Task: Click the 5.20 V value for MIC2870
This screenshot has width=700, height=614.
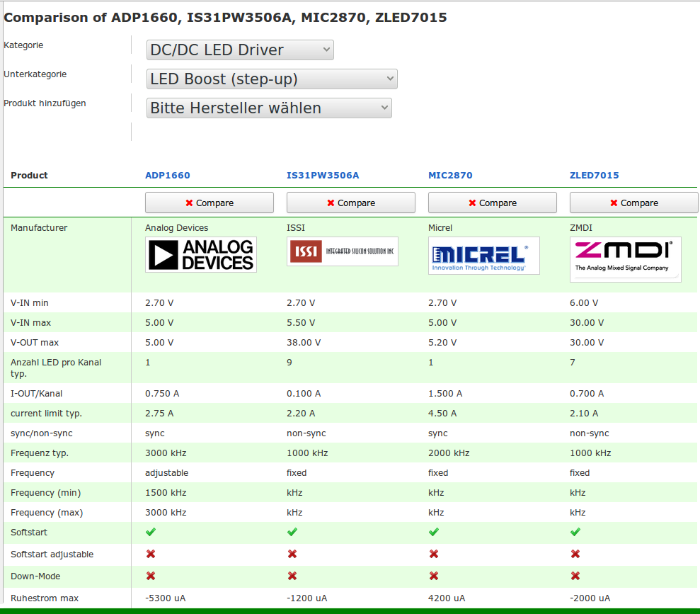Action: pyautogui.click(x=442, y=343)
